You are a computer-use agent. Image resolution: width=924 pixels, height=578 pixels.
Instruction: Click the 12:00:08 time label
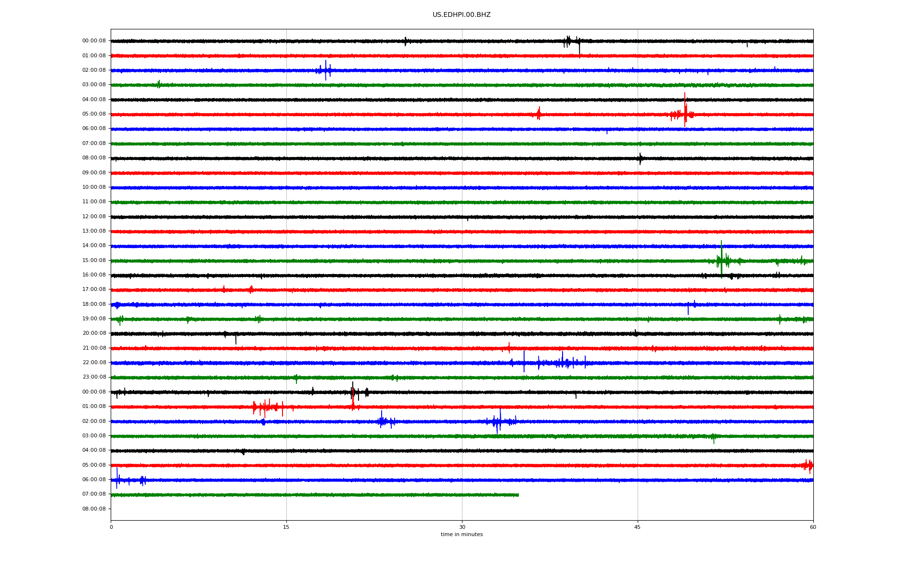point(94,216)
